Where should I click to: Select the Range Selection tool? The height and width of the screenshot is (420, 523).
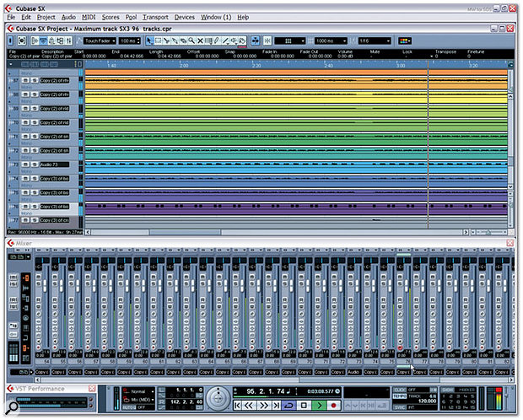tap(158, 40)
